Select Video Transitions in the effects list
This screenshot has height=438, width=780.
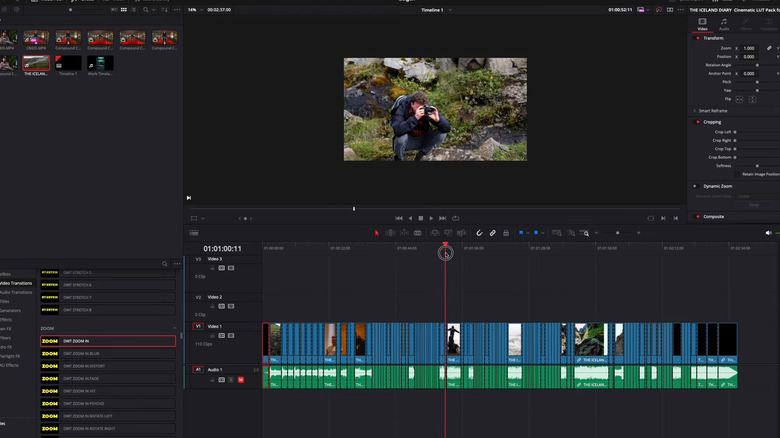point(16,283)
